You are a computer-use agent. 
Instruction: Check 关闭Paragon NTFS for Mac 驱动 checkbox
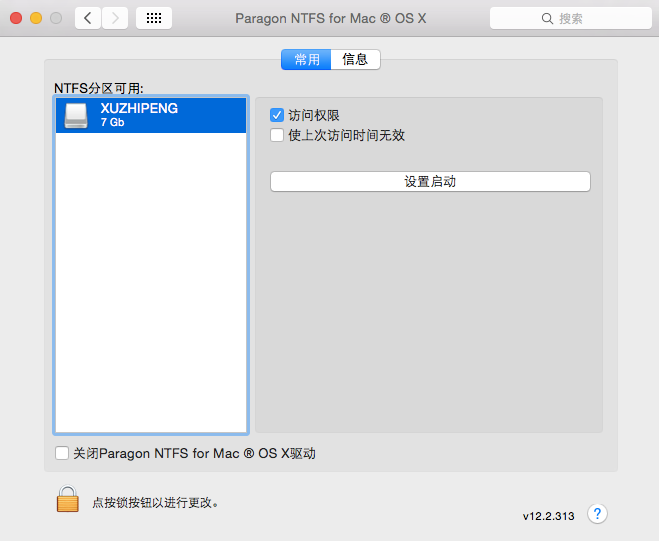(62, 453)
